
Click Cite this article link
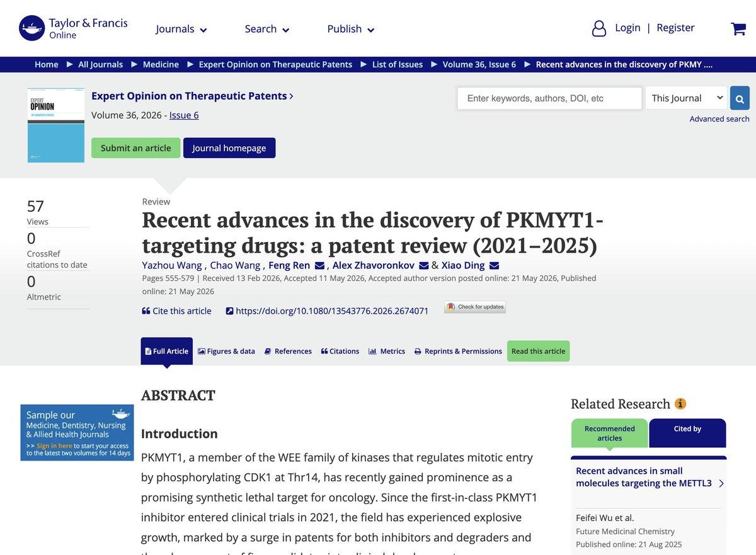point(176,311)
